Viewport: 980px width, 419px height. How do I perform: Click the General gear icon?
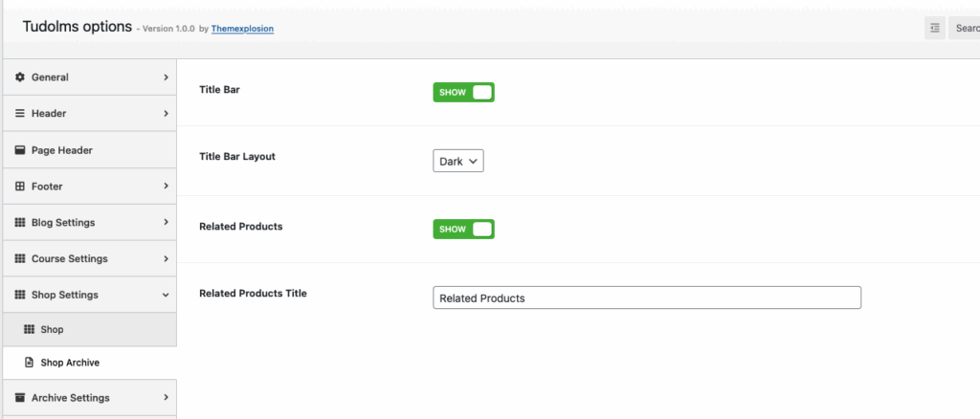coord(20,77)
